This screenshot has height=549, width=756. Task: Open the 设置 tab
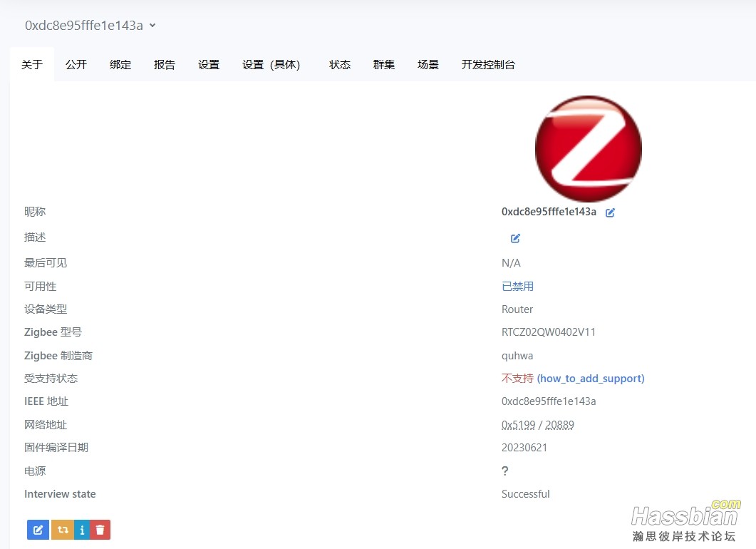[209, 65]
